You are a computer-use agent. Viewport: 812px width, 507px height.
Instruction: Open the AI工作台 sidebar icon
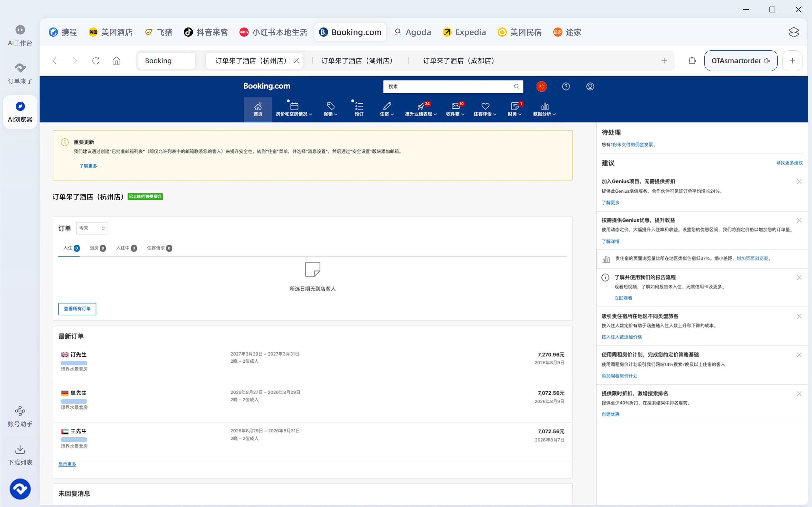(x=20, y=35)
